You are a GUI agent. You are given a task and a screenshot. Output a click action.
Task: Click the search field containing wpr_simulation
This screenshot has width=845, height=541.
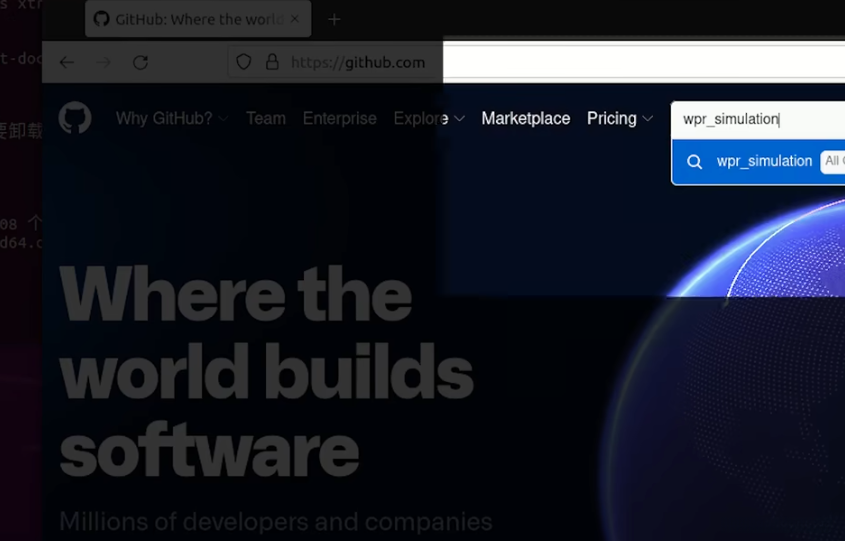point(758,119)
